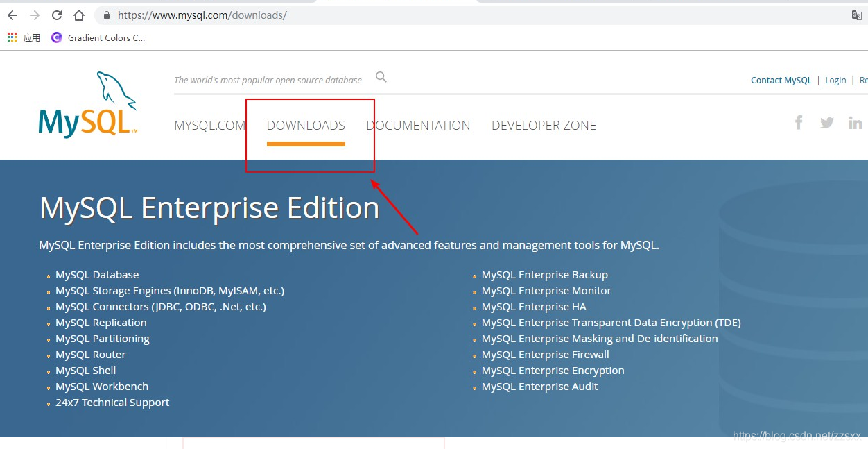Open MySQL Facebook page icon
This screenshot has height=449, width=868.
click(799, 123)
